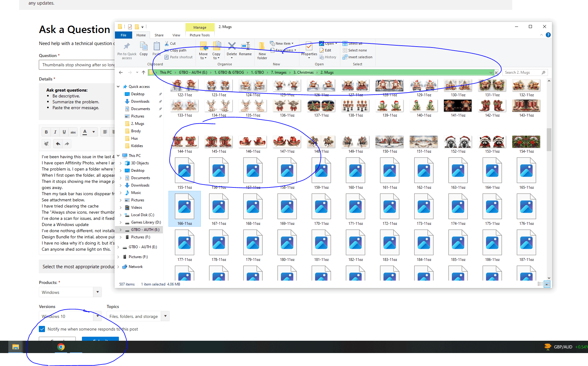Viewport: 588px width, 366px height.
Task: Click Invert selection command
Action: coord(358,57)
